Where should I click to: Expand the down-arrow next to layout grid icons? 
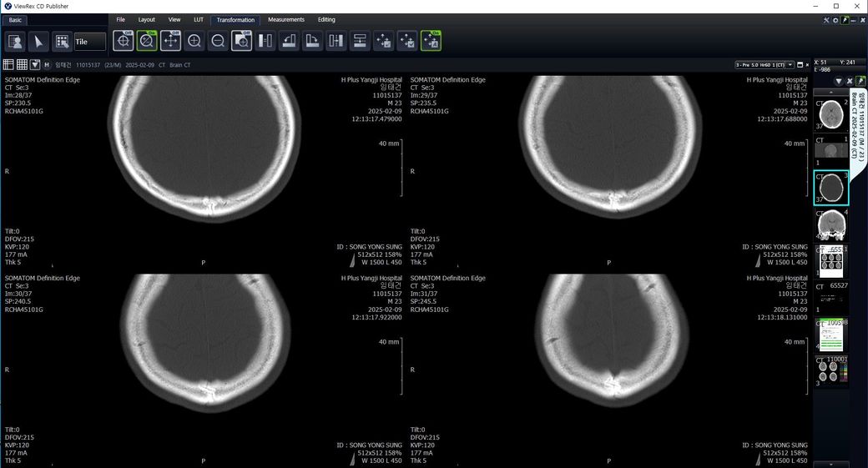coord(36,64)
